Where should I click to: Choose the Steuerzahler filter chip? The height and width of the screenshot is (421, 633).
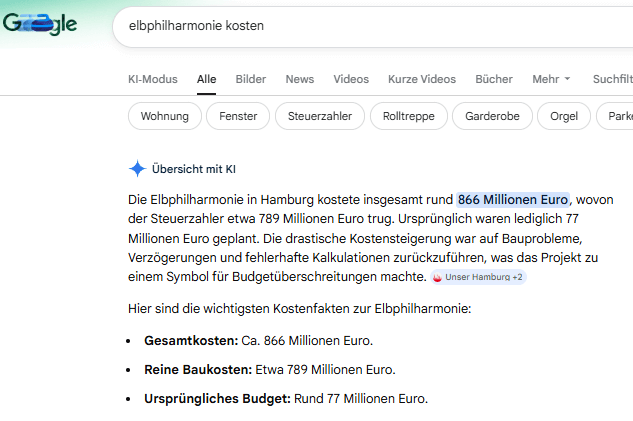pos(320,116)
